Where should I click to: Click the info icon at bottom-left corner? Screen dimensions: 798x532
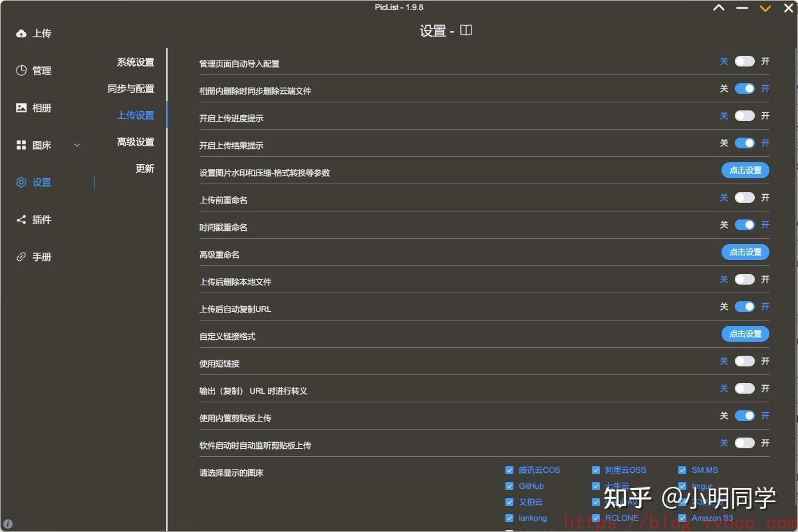tap(8, 524)
